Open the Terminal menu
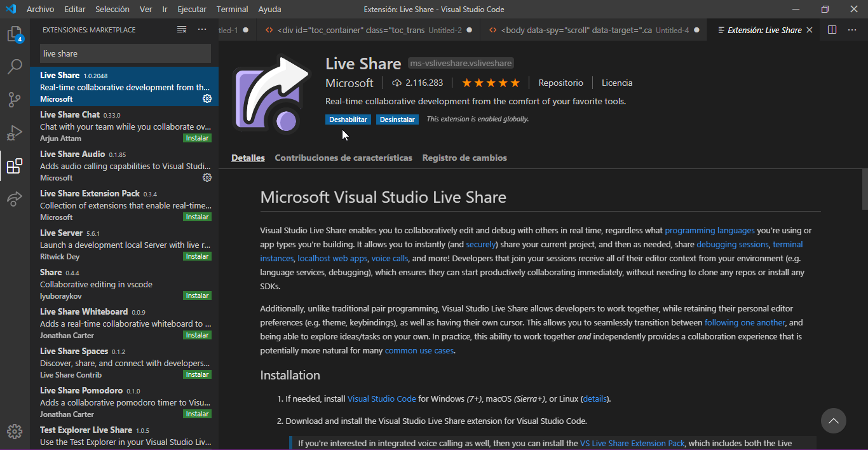The width and height of the screenshot is (868, 450). click(x=232, y=10)
